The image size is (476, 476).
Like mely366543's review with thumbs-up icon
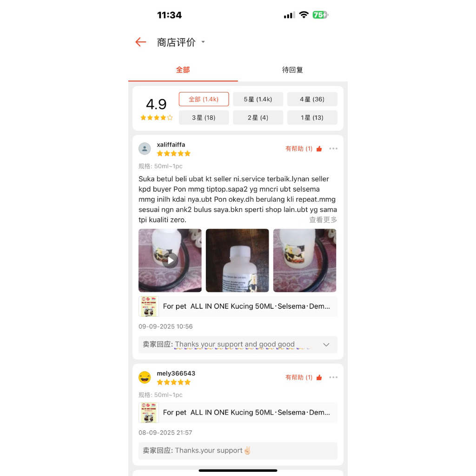pos(319,377)
